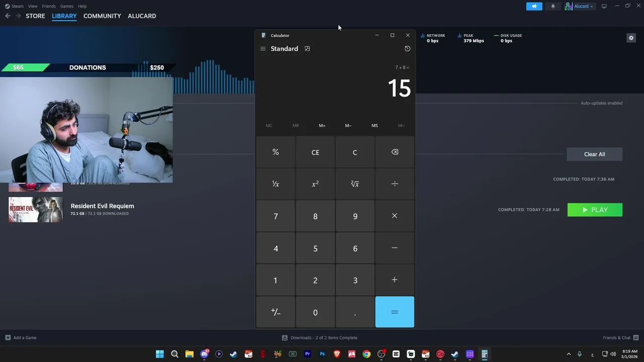This screenshot has width=644, height=362.
Task: Click the percent key in Calculator
Action: coord(276,152)
